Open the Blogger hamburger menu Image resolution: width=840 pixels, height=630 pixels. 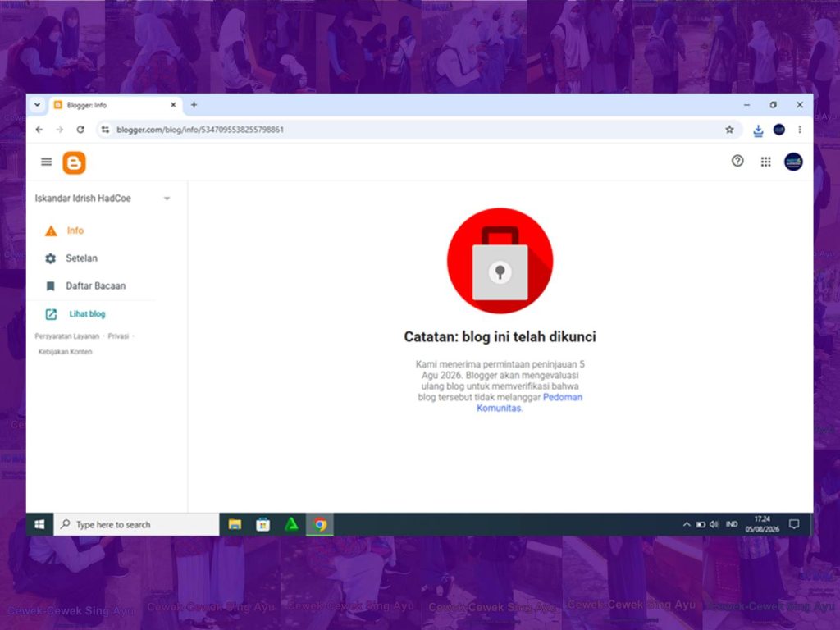coord(47,162)
